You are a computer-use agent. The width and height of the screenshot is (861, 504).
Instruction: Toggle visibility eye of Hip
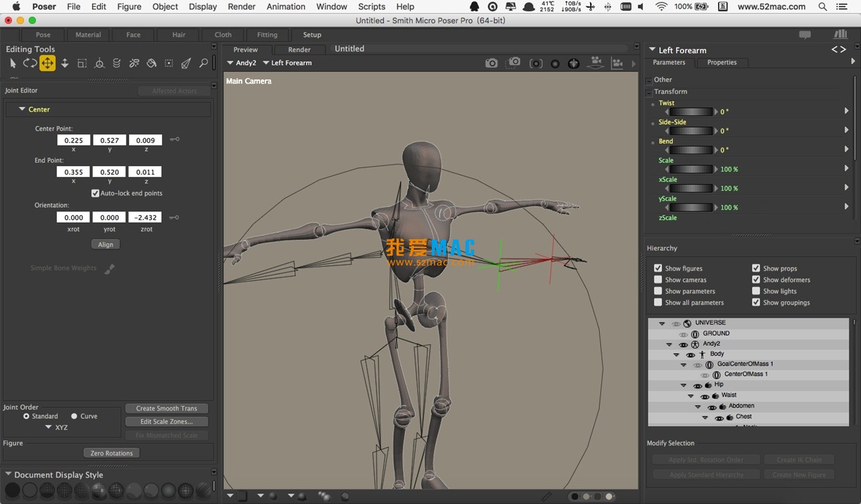697,385
